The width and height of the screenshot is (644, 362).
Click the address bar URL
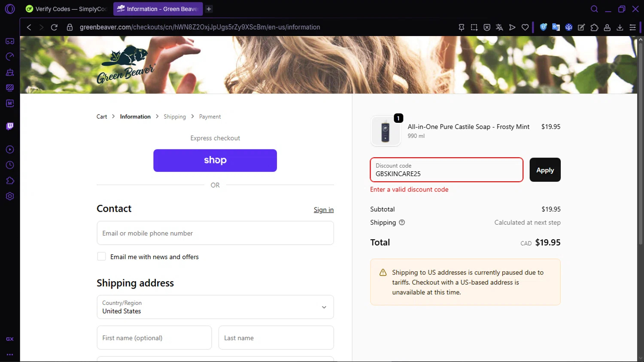[200, 27]
